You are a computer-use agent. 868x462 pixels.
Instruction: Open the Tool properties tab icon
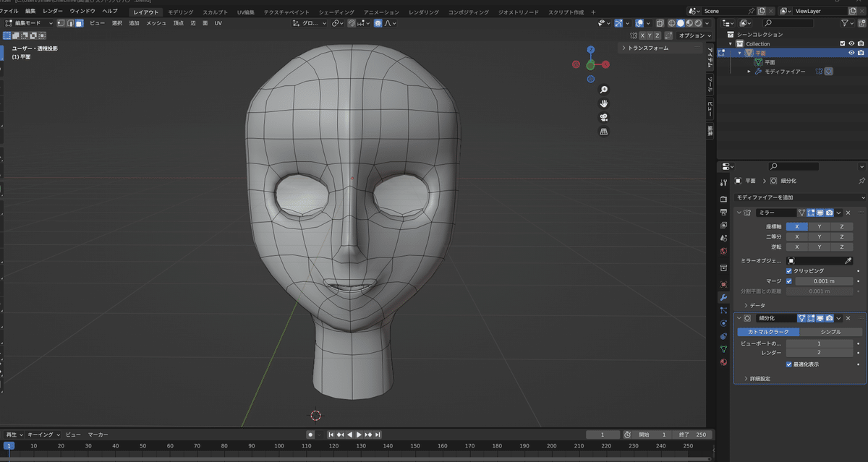point(723,182)
